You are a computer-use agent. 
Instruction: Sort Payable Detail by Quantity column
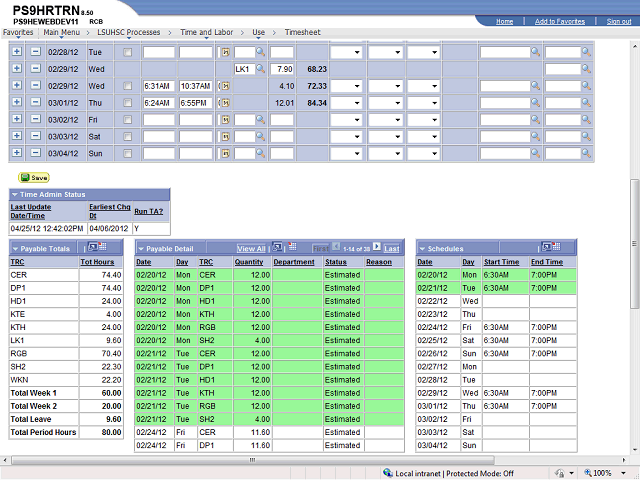249,262
